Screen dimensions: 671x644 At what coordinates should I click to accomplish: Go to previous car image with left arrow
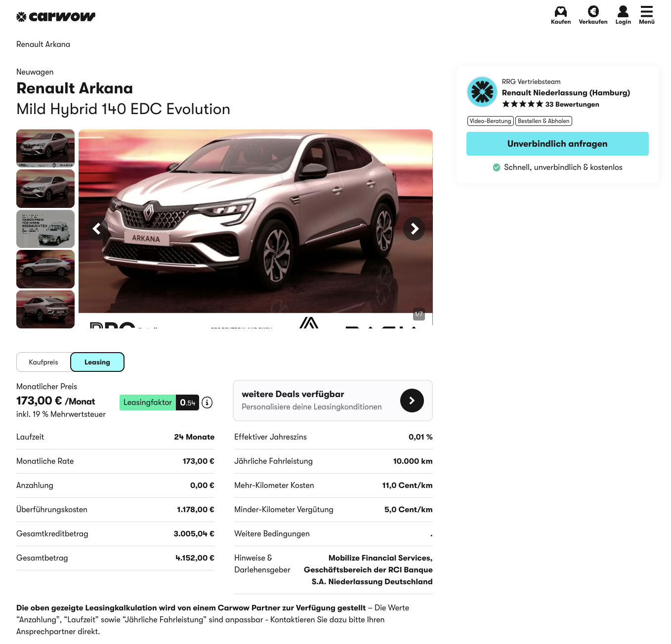coord(97,229)
